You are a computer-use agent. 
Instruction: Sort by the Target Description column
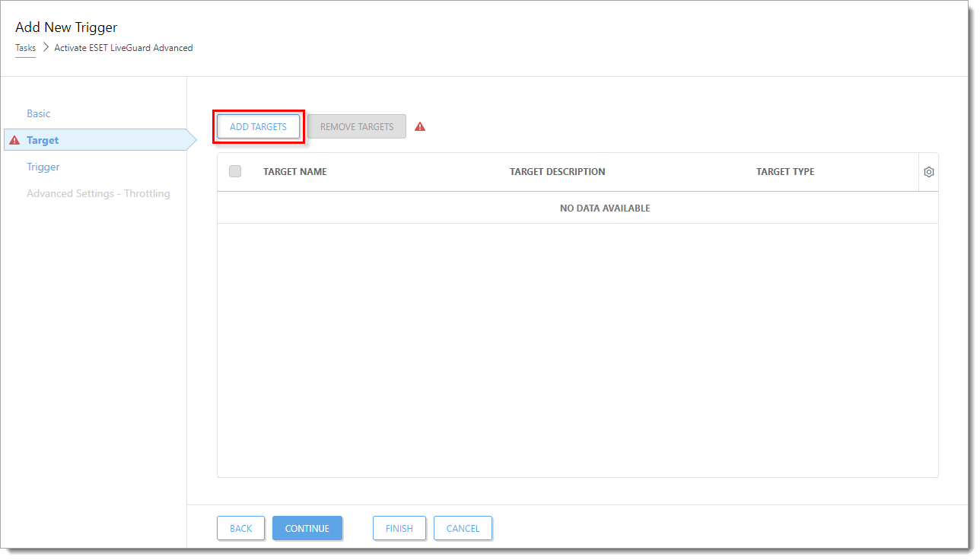point(558,172)
